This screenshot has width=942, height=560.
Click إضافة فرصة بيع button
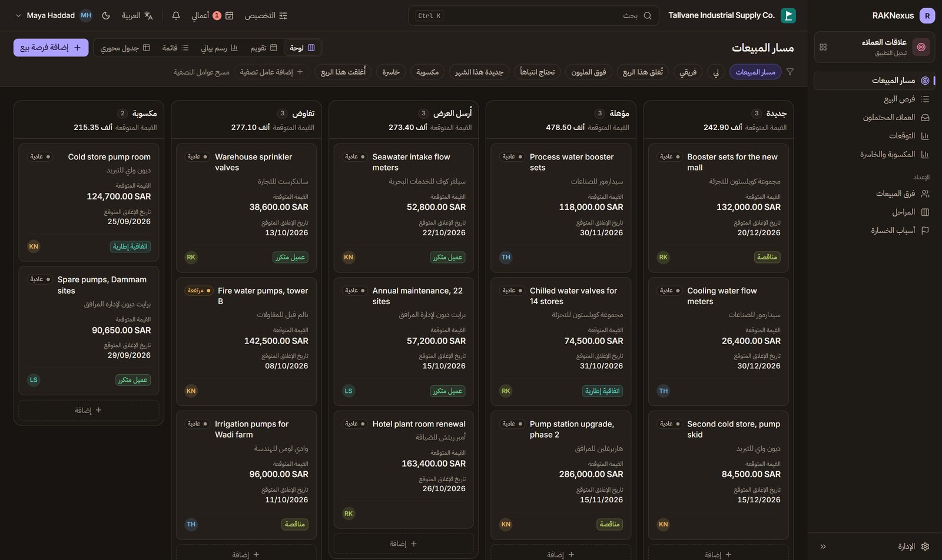click(51, 48)
